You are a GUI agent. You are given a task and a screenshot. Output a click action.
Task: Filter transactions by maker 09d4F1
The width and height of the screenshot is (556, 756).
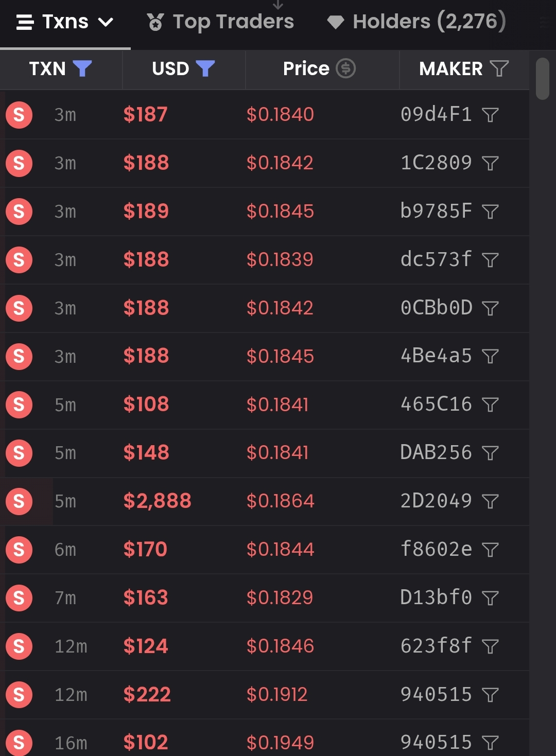pos(490,115)
